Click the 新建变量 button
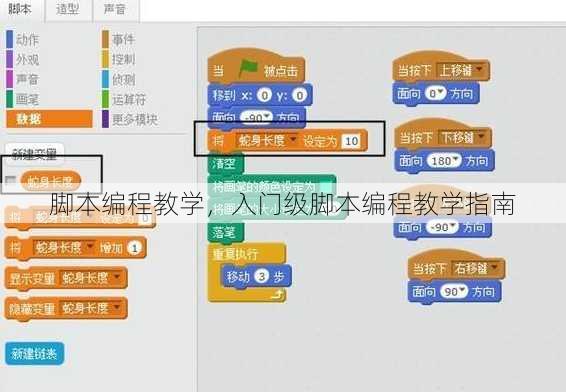Screen dimensions: 566x392 pyautogui.click(x=35, y=154)
